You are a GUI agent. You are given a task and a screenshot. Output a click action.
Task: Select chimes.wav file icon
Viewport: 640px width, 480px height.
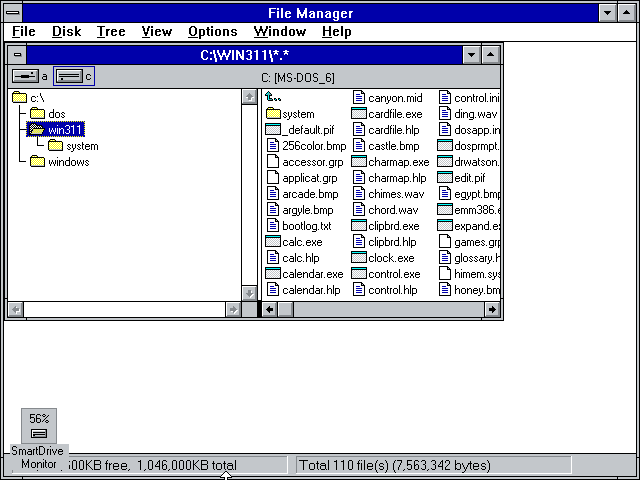click(x=359, y=193)
